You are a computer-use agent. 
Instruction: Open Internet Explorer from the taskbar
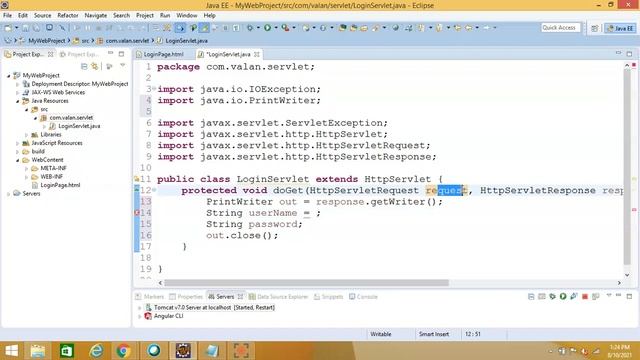click(x=96, y=351)
